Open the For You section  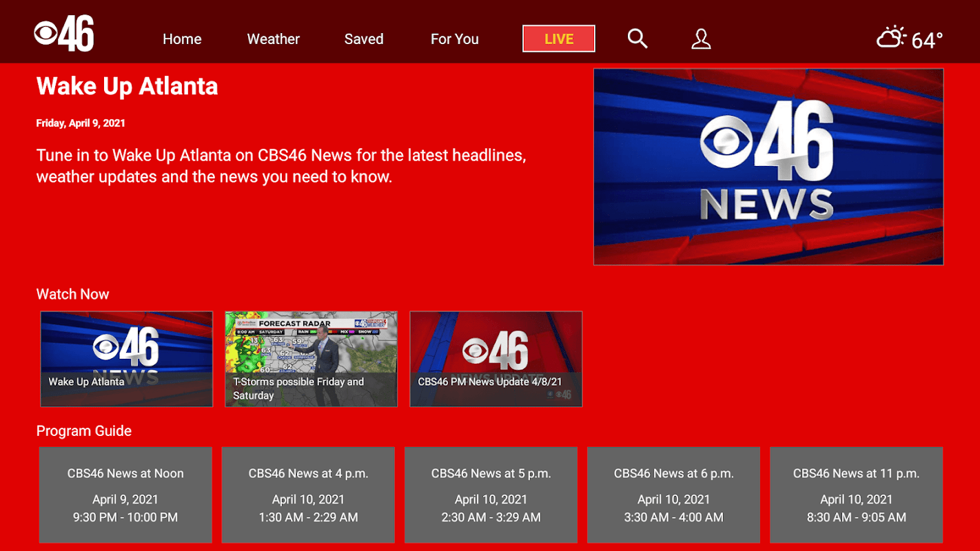click(x=455, y=39)
